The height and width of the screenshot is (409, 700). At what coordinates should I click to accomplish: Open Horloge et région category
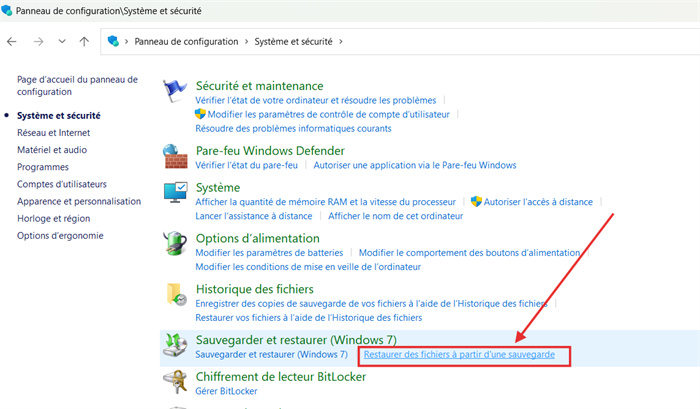54,218
